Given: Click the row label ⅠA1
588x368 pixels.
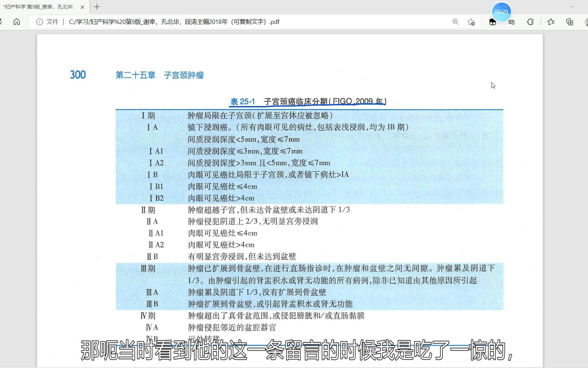Looking at the screenshot, I should [156, 151].
